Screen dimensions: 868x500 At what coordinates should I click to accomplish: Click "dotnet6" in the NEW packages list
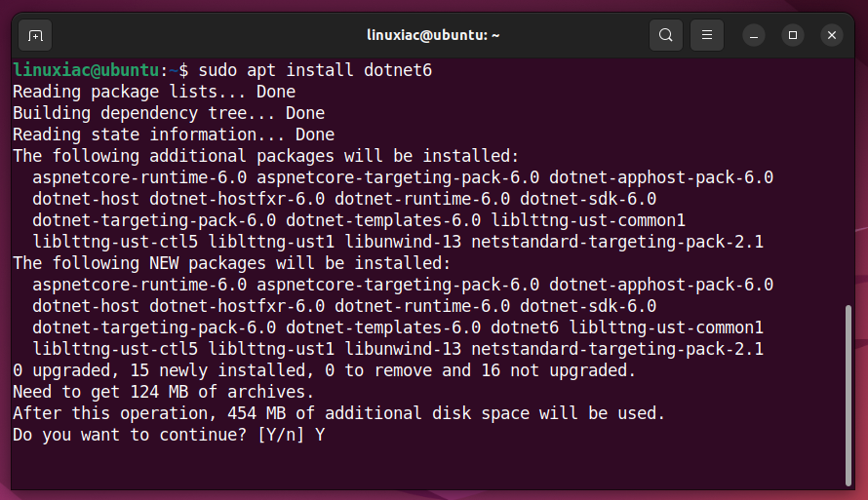pos(525,327)
